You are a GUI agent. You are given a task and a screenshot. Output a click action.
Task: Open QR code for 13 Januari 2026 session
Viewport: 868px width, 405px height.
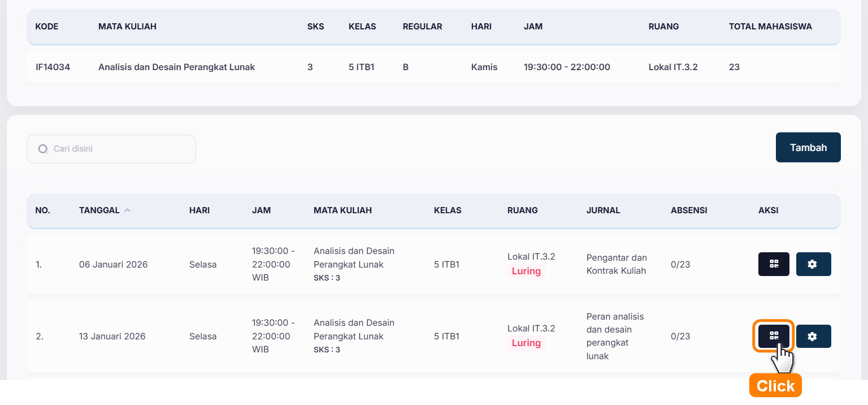(x=774, y=336)
